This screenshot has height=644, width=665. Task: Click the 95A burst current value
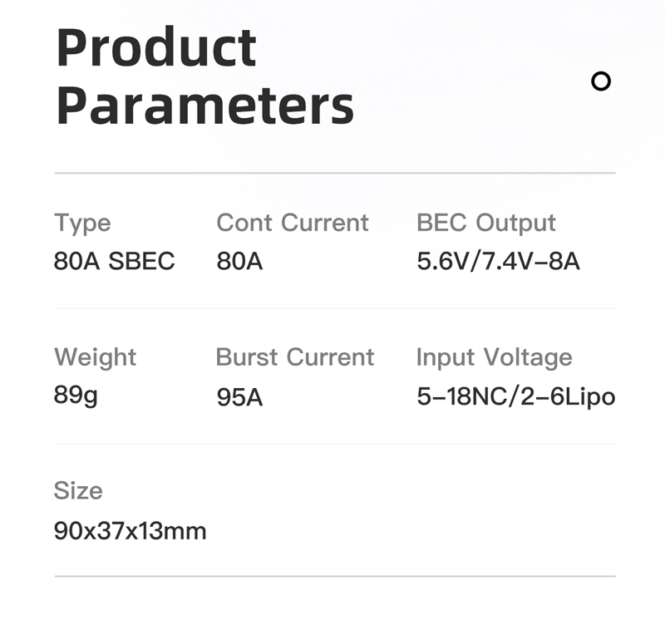pyautogui.click(x=239, y=397)
